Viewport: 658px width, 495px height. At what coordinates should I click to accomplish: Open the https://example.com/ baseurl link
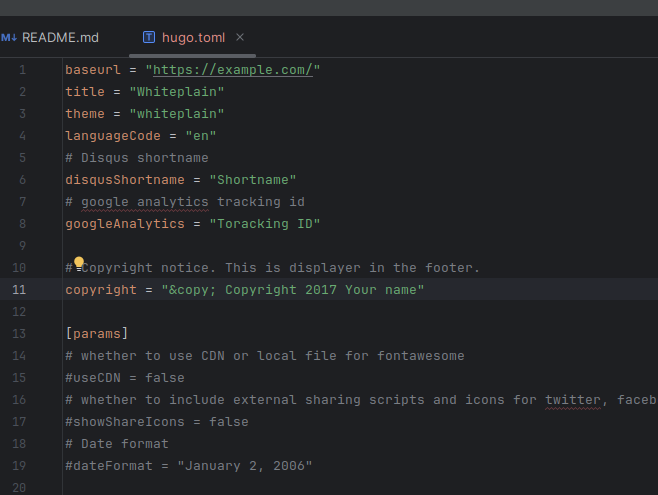point(232,70)
